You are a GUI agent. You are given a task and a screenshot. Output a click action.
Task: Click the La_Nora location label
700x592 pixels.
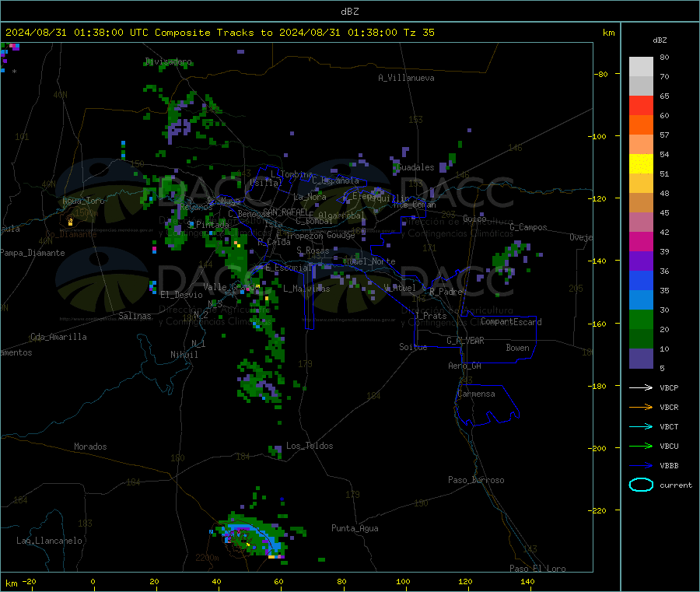pyautogui.click(x=310, y=197)
